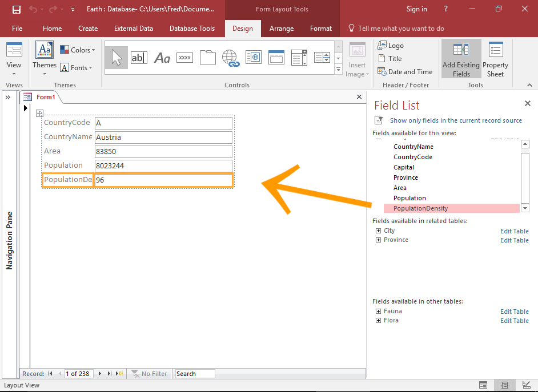Pick the Button control

point(184,58)
